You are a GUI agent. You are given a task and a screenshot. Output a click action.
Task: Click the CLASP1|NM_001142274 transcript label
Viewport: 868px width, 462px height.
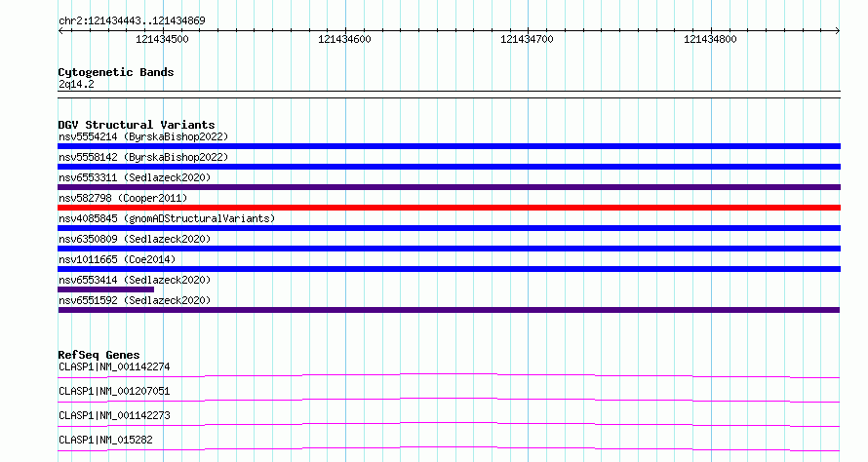point(114,366)
